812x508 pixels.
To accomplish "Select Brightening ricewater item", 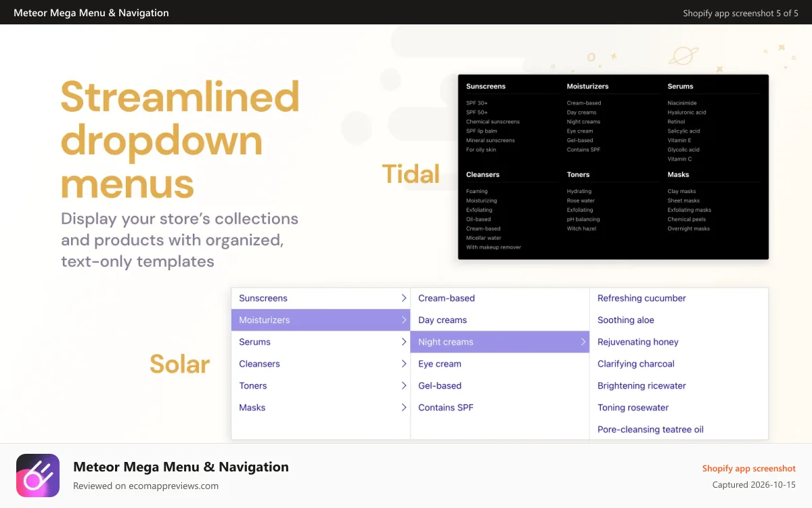I will [x=641, y=385].
